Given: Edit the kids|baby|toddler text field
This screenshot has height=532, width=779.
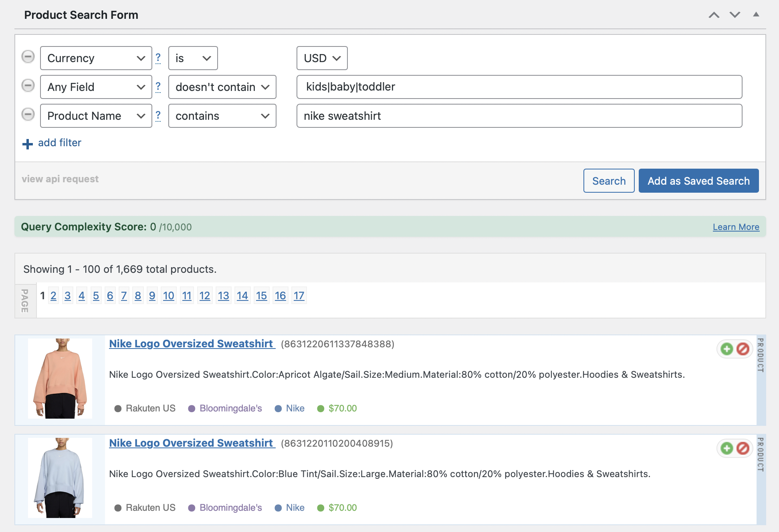Looking at the screenshot, I should pos(519,87).
